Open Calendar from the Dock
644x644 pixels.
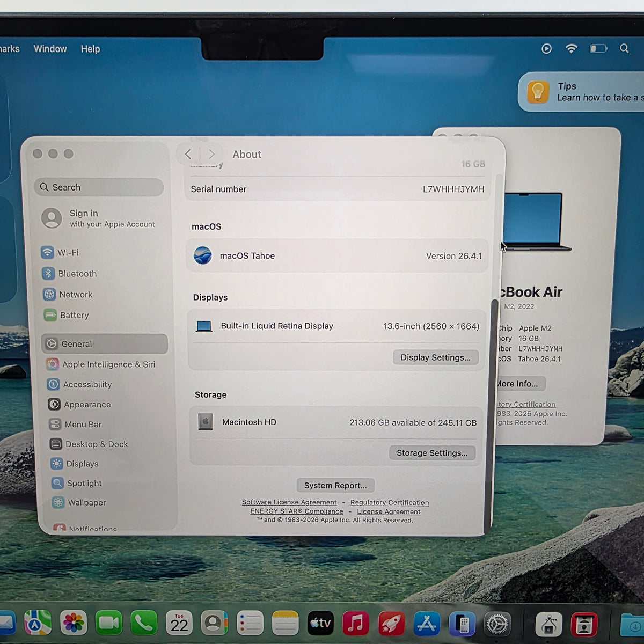tap(179, 624)
